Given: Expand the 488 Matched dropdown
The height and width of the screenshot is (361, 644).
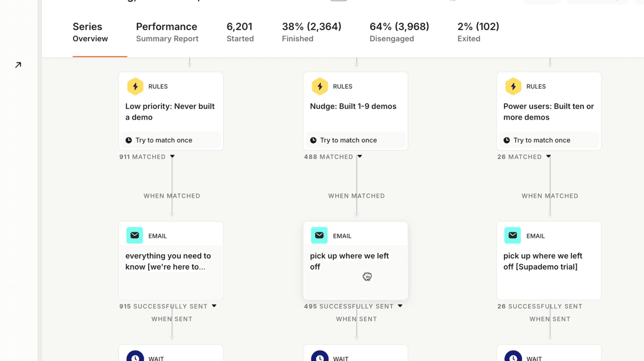Looking at the screenshot, I should [360, 156].
